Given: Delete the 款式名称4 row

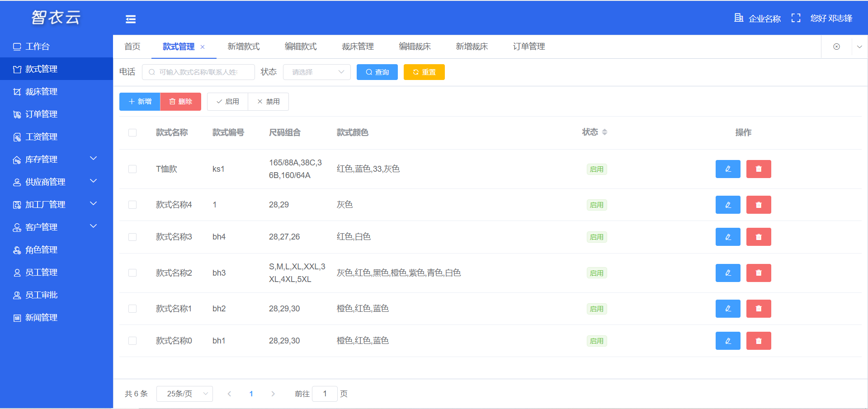Looking at the screenshot, I should click(x=759, y=205).
